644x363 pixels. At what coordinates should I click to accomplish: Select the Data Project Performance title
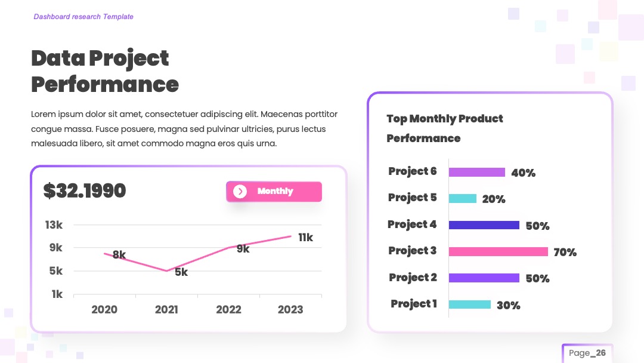pyautogui.click(x=105, y=71)
